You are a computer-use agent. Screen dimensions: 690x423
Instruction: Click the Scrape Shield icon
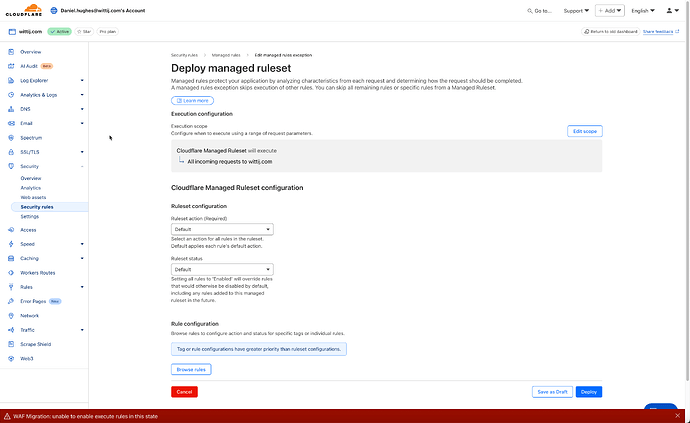[11, 344]
